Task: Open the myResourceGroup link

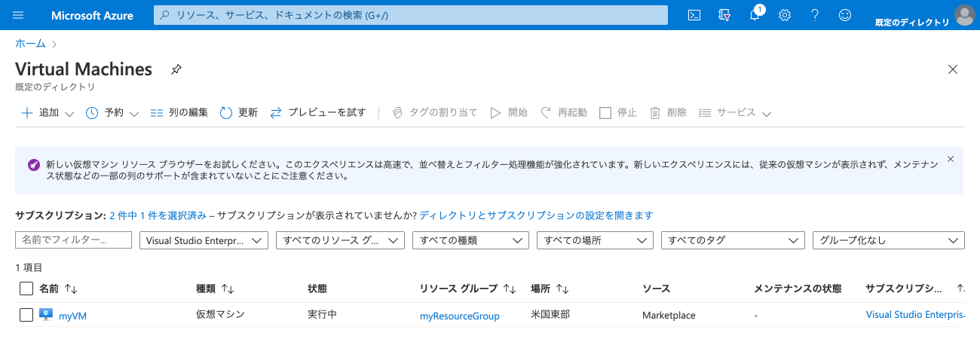Action: tap(460, 316)
